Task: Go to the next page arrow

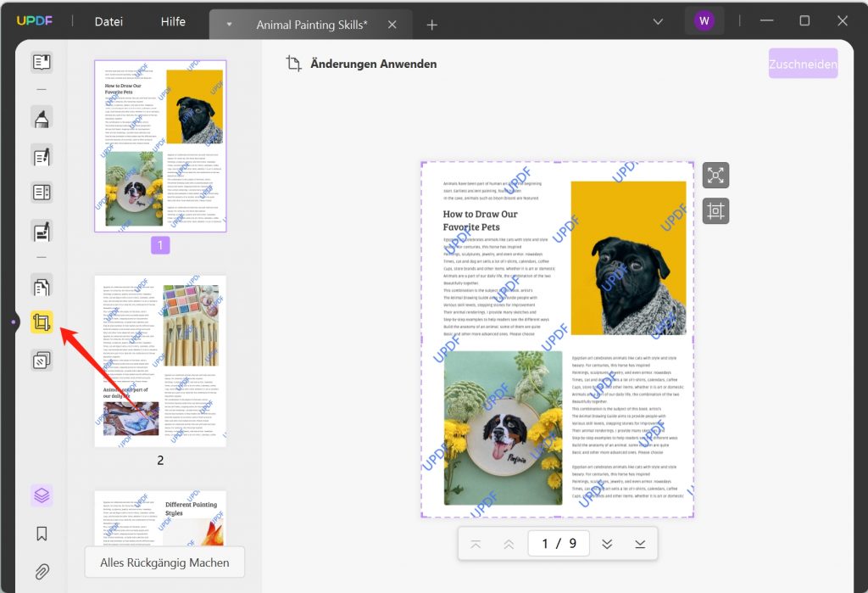Action: coord(607,544)
